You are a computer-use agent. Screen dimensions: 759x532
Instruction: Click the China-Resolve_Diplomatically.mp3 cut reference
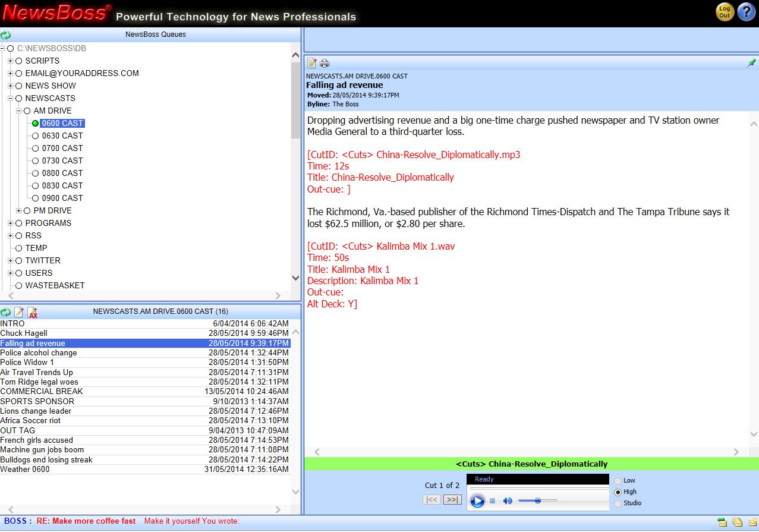(x=414, y=155)
